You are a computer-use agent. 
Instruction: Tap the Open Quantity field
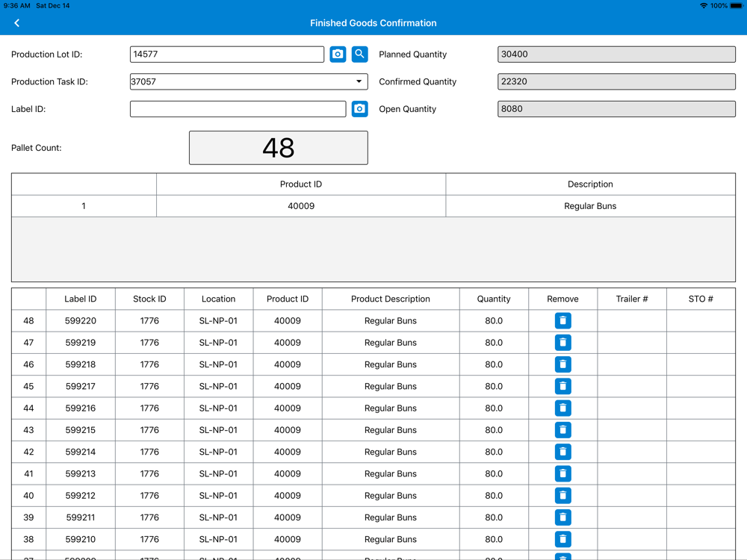coord(616,109)
